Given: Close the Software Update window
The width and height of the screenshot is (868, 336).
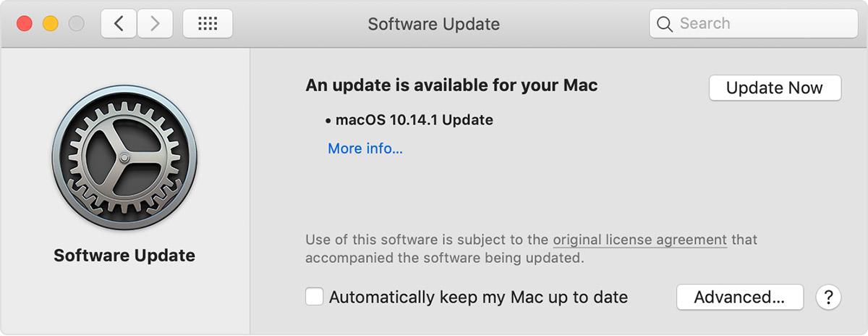Looking at the screenshot, I should pyautogui.click(x=25, y=24).
